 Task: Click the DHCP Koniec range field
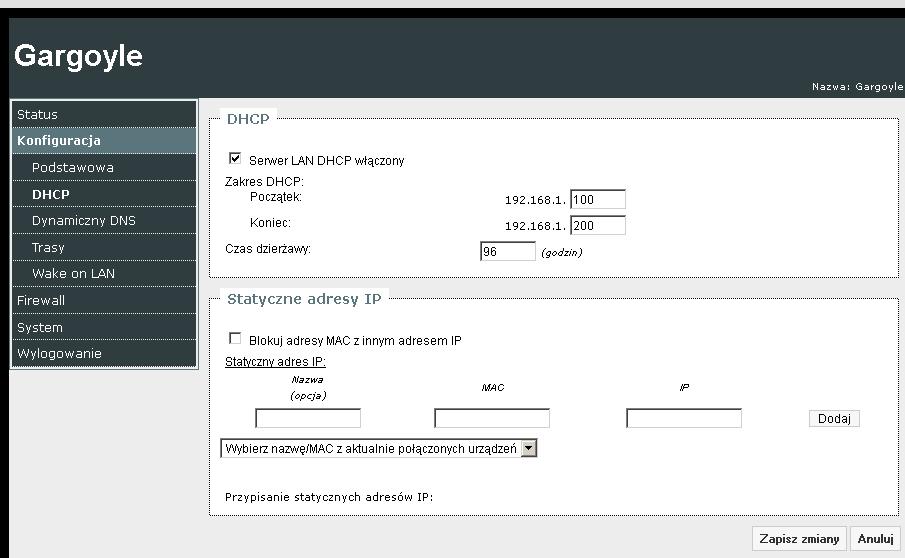[x=597, y=226]
